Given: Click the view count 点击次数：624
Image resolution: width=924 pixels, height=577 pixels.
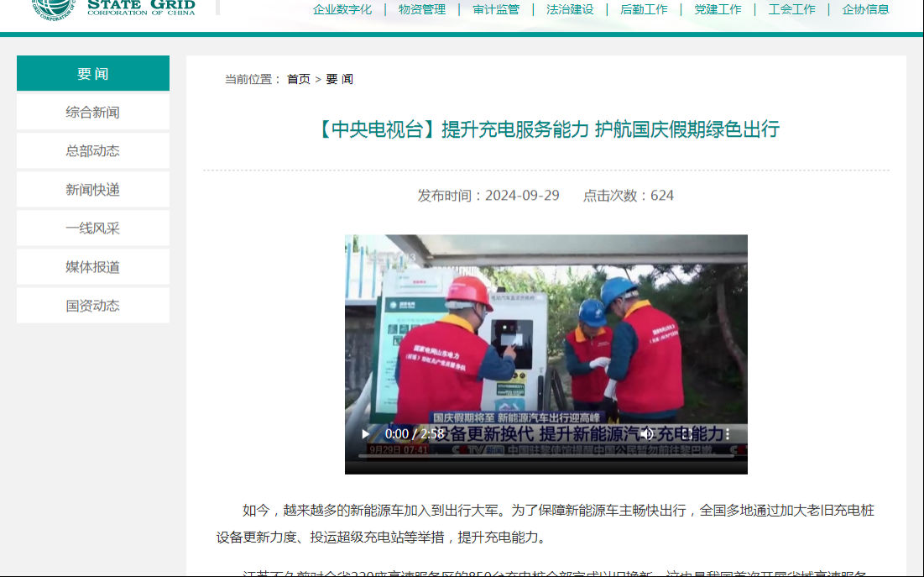Looking at the screenshot, I should (629, 196).
